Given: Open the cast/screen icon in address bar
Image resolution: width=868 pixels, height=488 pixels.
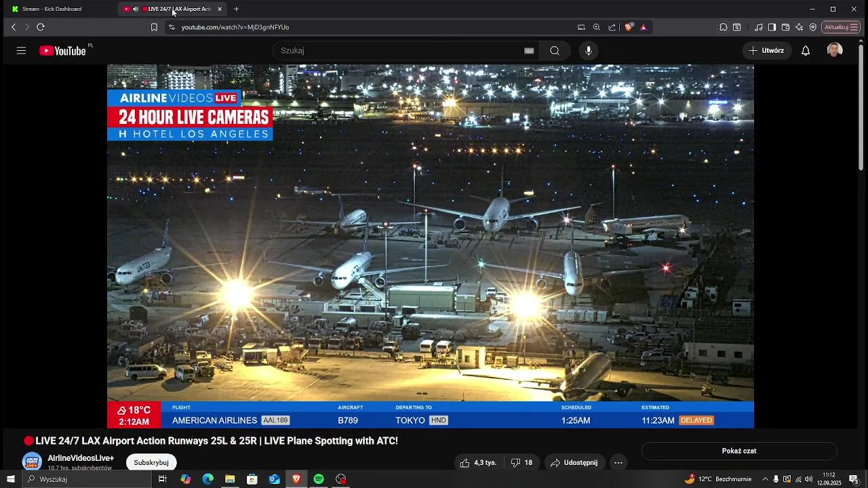Looking at the screenshot, I should pyautogui.click(x=581, y=27).
